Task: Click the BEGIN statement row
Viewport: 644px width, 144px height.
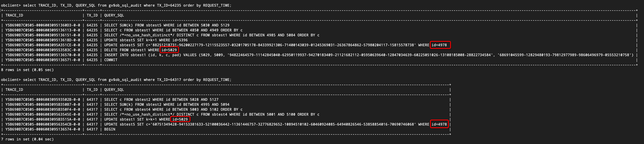Action: pos(110,129)
